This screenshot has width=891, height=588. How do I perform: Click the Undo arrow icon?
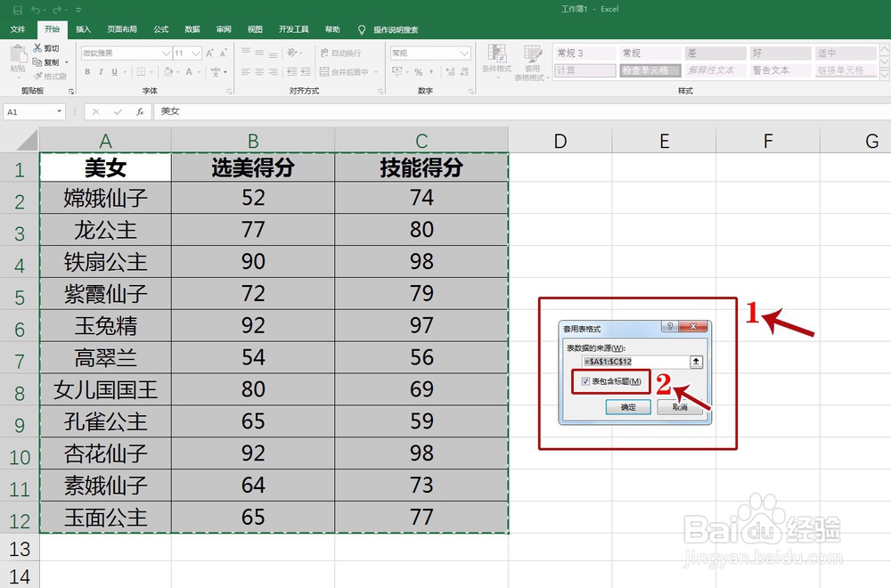click(x=36, y=10)
